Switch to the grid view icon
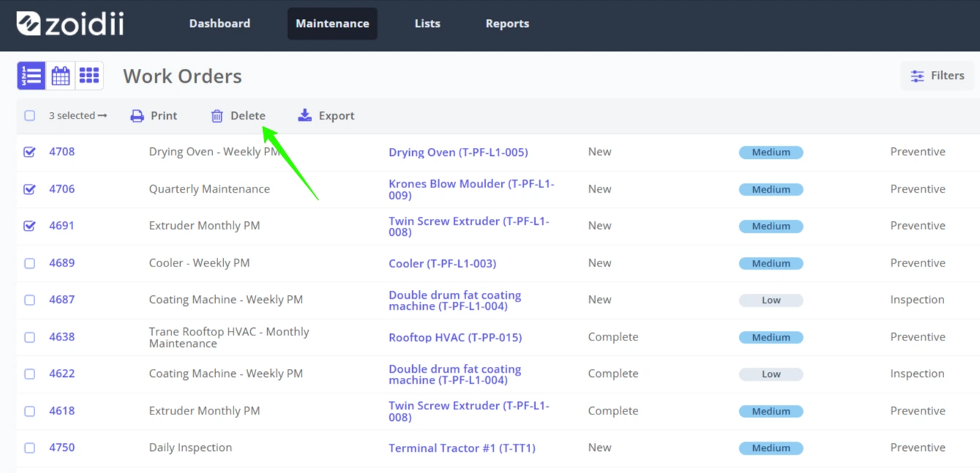The height and width of the screenshot is (473, 980). 89,75
